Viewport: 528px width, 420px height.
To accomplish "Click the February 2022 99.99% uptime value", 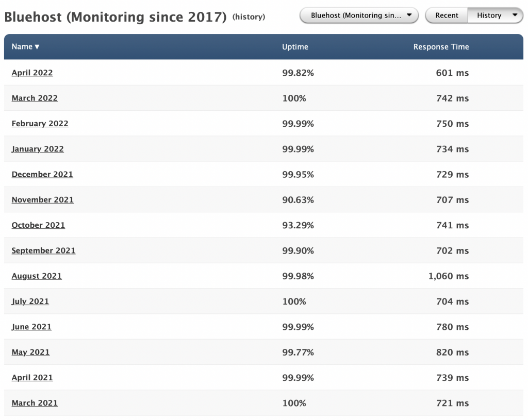I will click(x=298, y=124).
